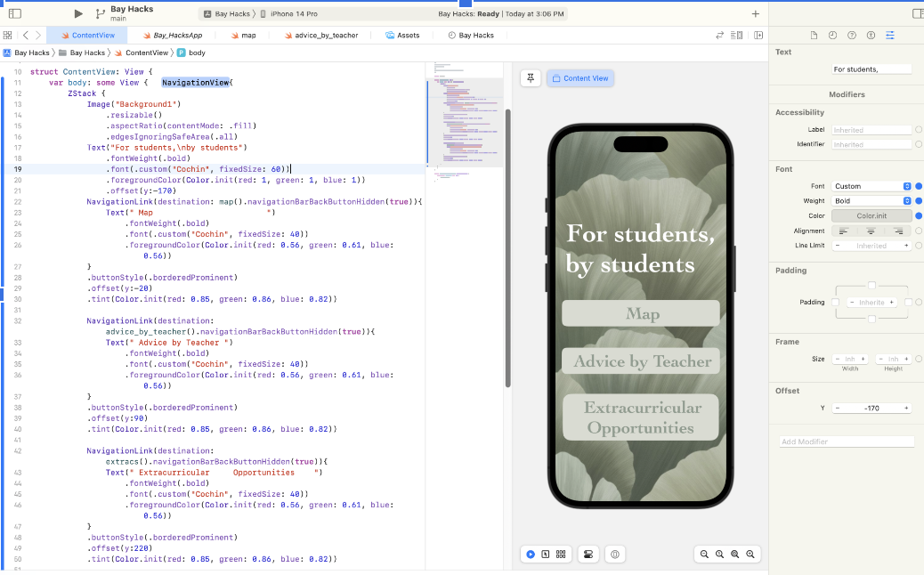Viewport: 924px width, 575px height.
Task: Open the iPhone 14 Pro destination selector
Action: coord(288,13)
